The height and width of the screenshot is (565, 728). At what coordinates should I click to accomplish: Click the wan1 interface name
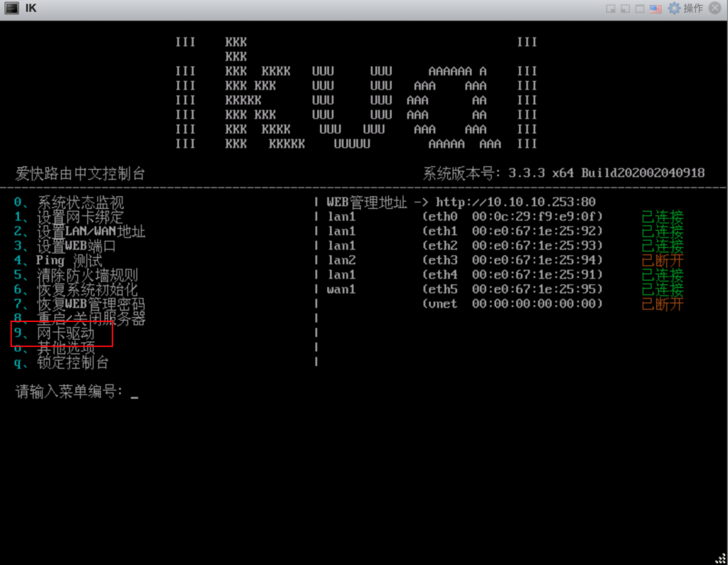[341, 290]
